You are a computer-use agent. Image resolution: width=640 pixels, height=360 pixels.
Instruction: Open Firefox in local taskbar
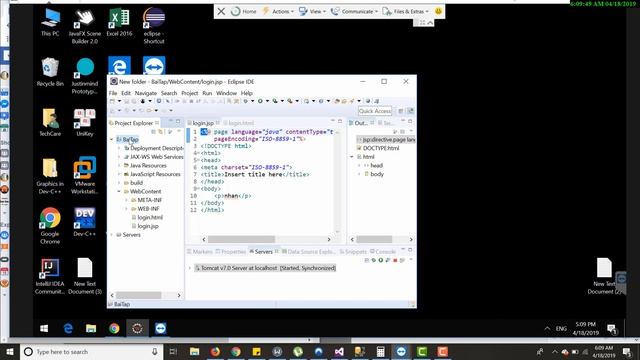(215, 351)
